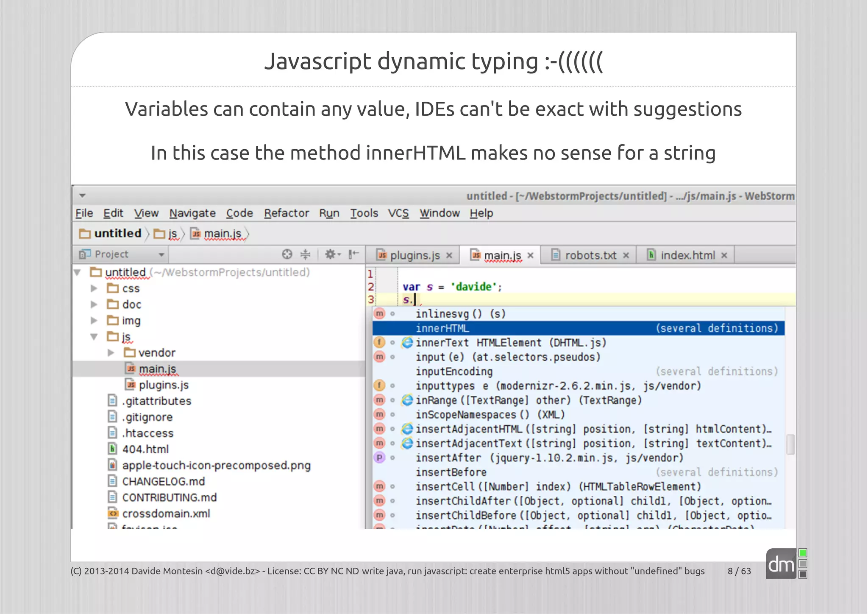Open the File menu
The image size is (868, 614).
[84, 213]
